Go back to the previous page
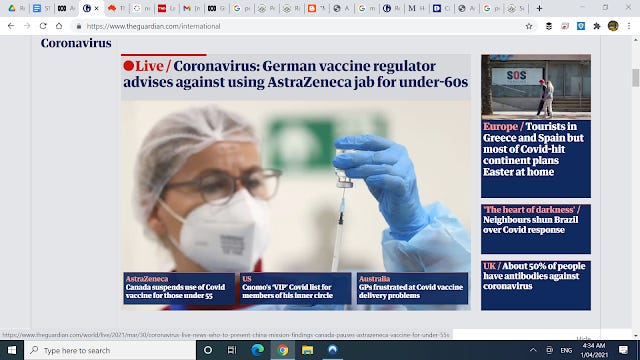The height and width of the screenshot is (360, 640). 11,26
